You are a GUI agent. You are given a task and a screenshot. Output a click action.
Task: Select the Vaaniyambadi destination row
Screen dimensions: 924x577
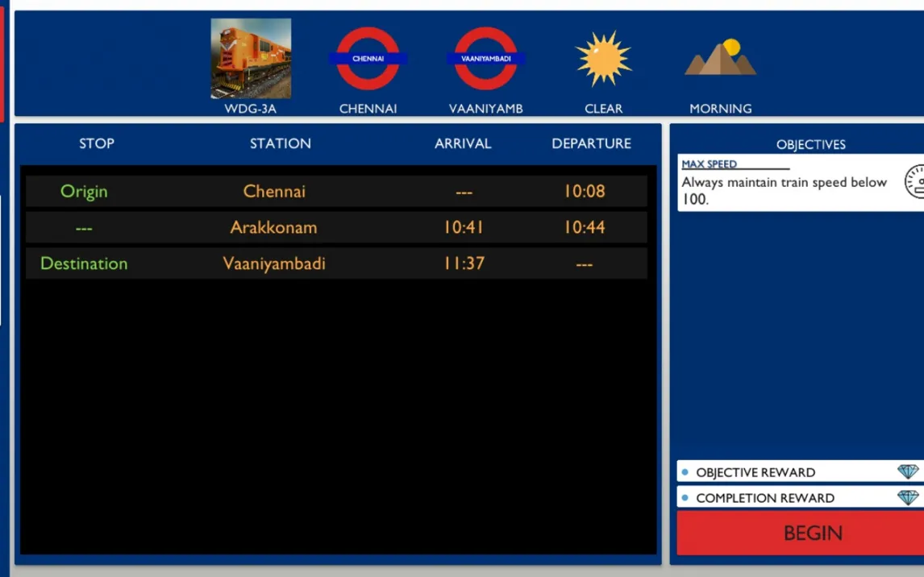point(336,264)
